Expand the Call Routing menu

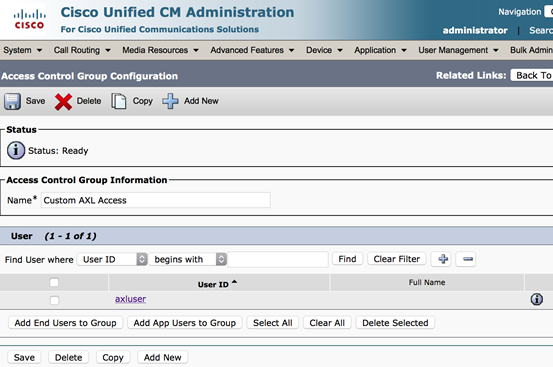pyautogui.click(x=82, y=50)
